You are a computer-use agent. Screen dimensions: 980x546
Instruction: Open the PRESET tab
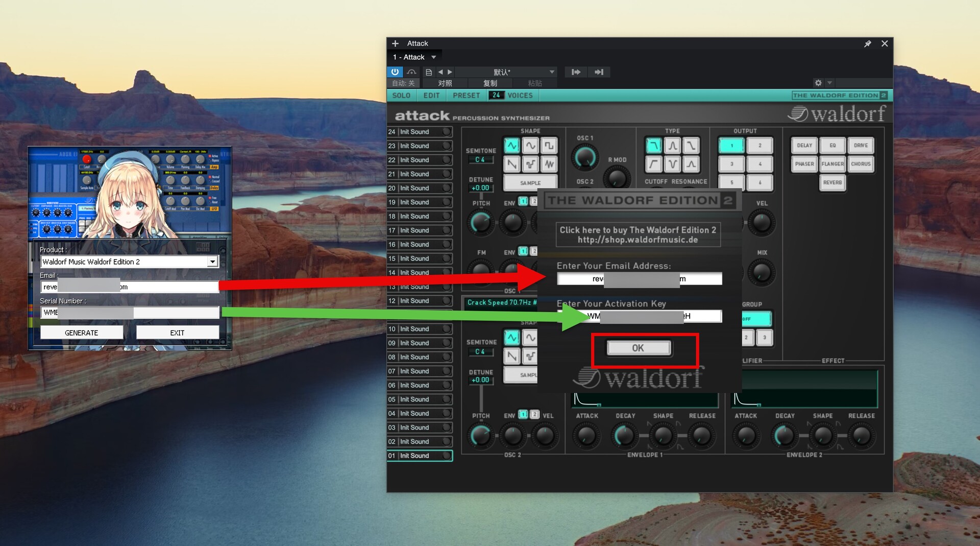(x=466, y=96)
